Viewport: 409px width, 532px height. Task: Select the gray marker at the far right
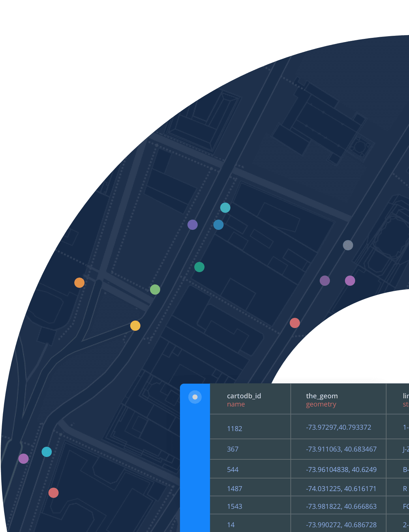[x=348, y=245]
